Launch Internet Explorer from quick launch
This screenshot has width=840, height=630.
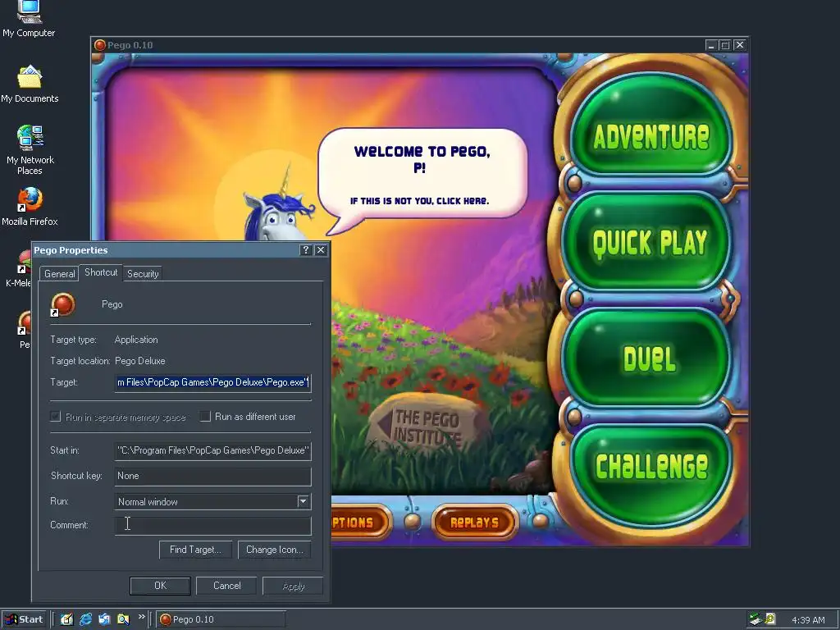(x=85, y=619)
